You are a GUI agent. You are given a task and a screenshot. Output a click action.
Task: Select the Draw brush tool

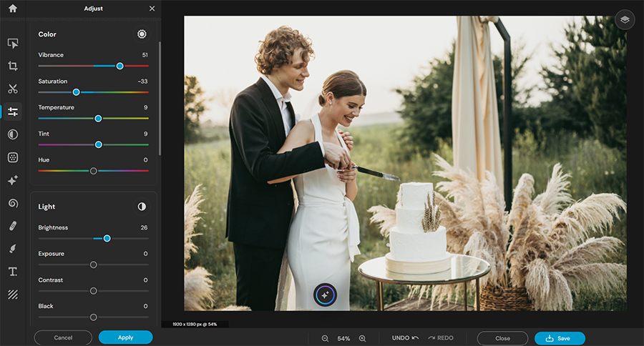[x=13, y=249]
